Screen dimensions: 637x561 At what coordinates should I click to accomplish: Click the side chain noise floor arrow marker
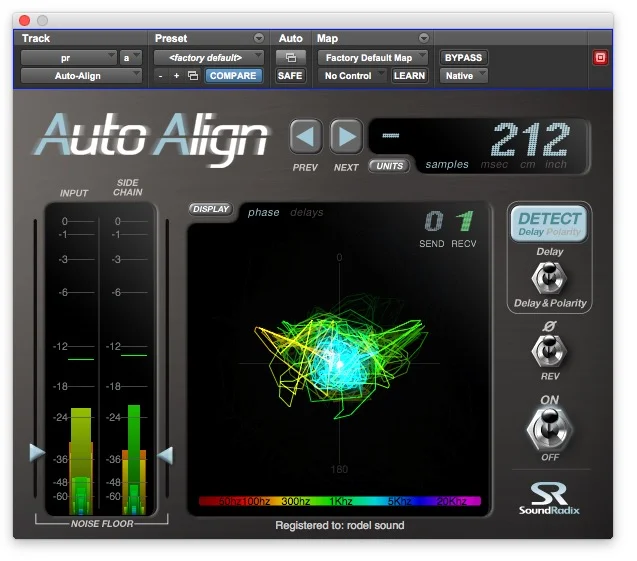click(165, 455)
